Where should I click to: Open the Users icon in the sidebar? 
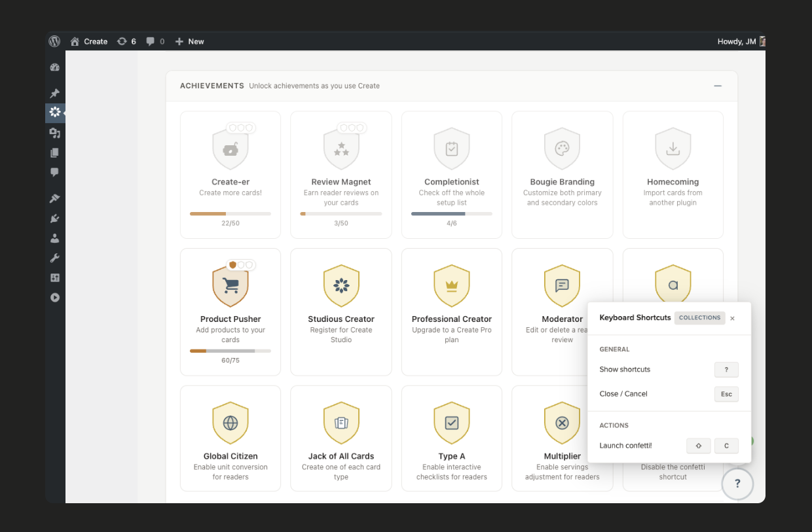pos(55,238)
